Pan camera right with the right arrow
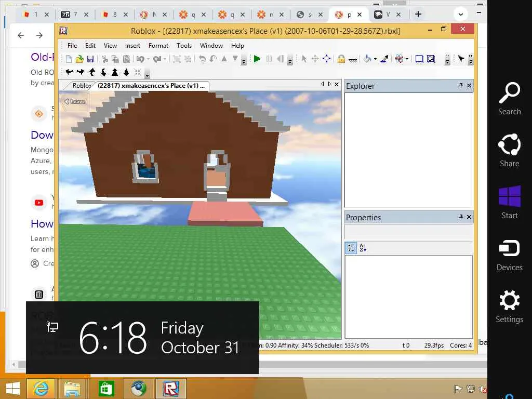Viewport: 532px width, 399px height. click(x=81, y=72)
